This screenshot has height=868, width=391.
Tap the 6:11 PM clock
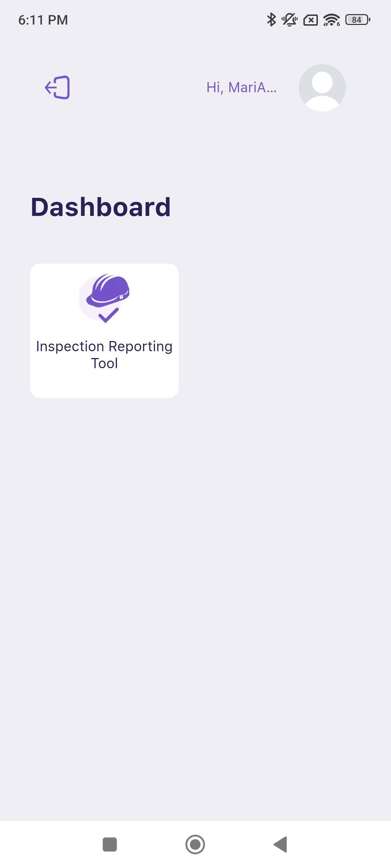[43, 20]
